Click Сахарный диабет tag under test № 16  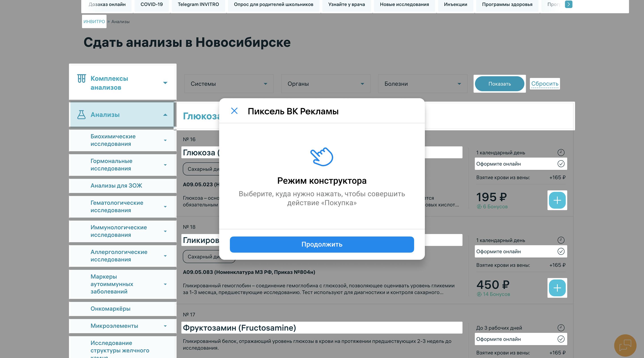click(201, 169)
